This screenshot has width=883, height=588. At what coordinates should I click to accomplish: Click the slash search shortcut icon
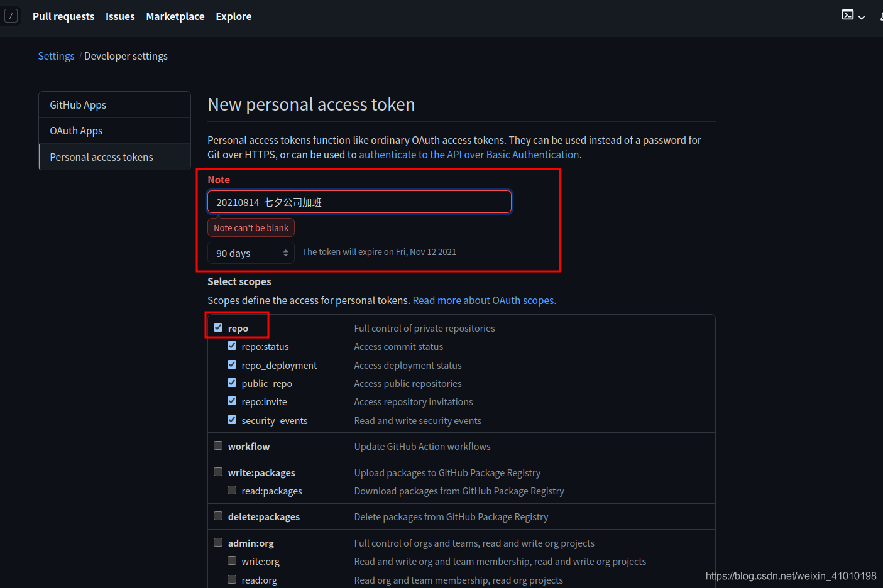[11, 16]
